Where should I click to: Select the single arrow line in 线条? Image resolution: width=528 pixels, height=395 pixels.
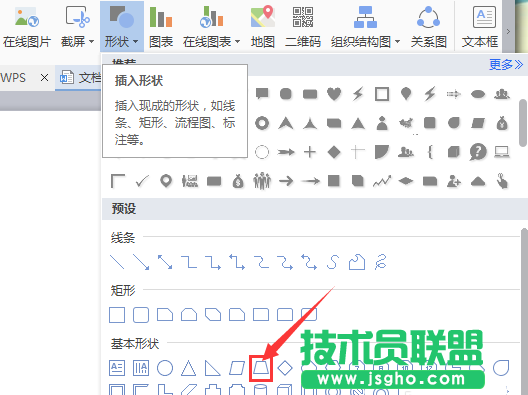coord(141,262)
